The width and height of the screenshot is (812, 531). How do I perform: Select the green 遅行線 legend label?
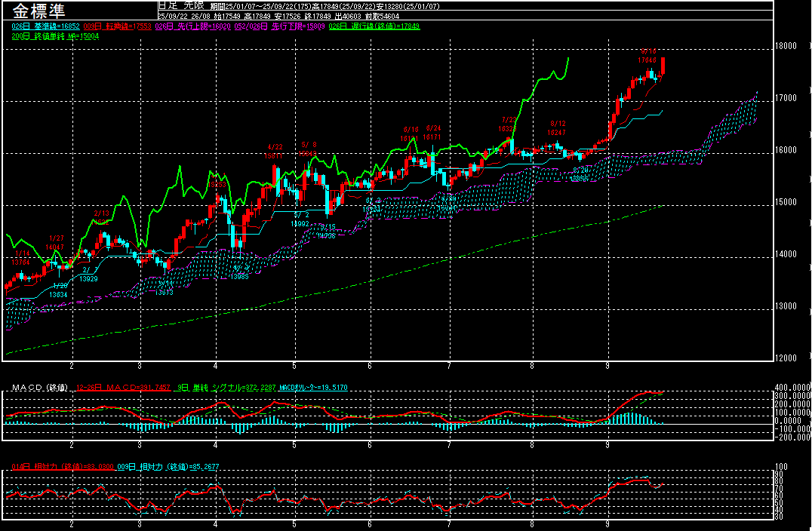pos(374,26)
